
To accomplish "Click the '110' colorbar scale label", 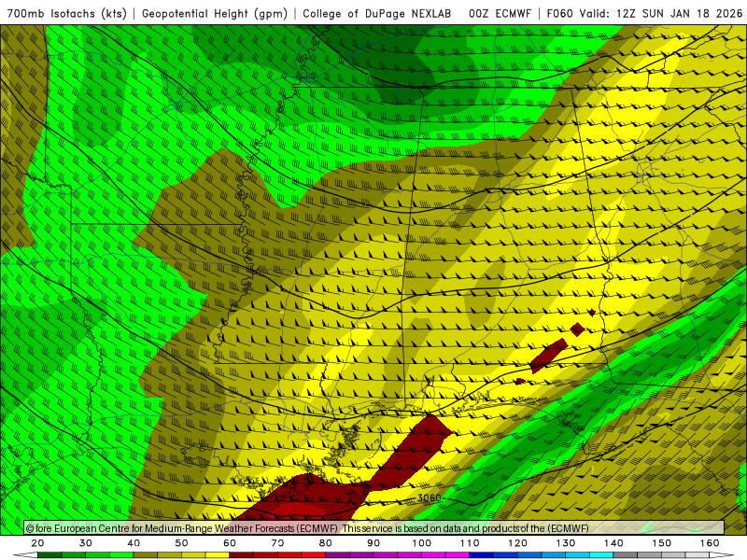I will coord(470,543).
